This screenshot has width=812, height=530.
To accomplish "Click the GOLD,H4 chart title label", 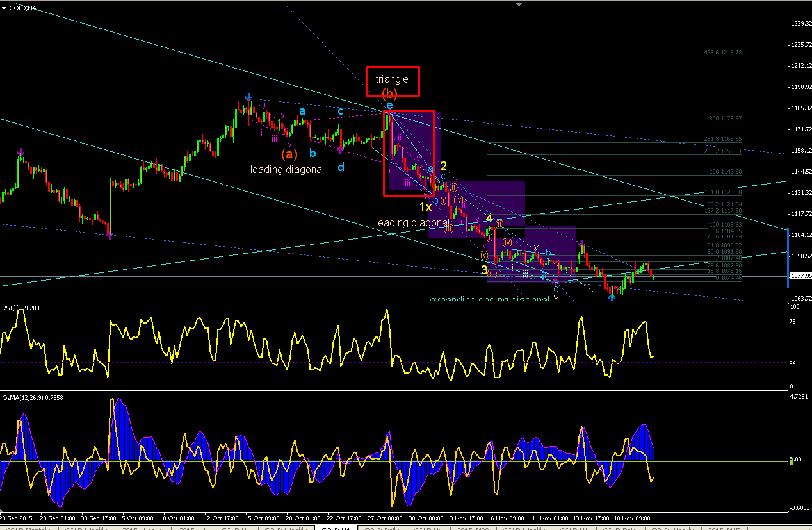I will 22,8.
